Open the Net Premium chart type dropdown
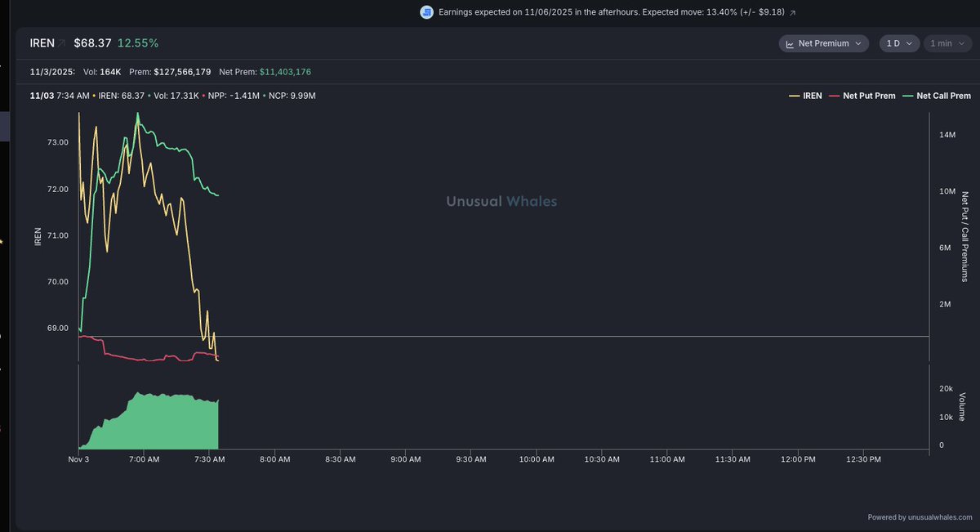This screenshot has height=532, width=980. (823, 44)
